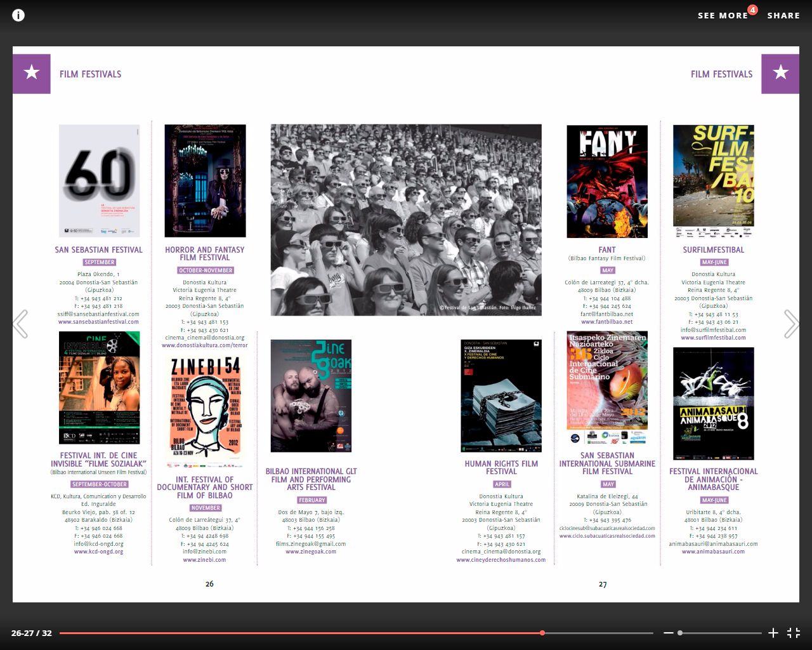Click the FANT festival poster image

click(x=607, y=182)
